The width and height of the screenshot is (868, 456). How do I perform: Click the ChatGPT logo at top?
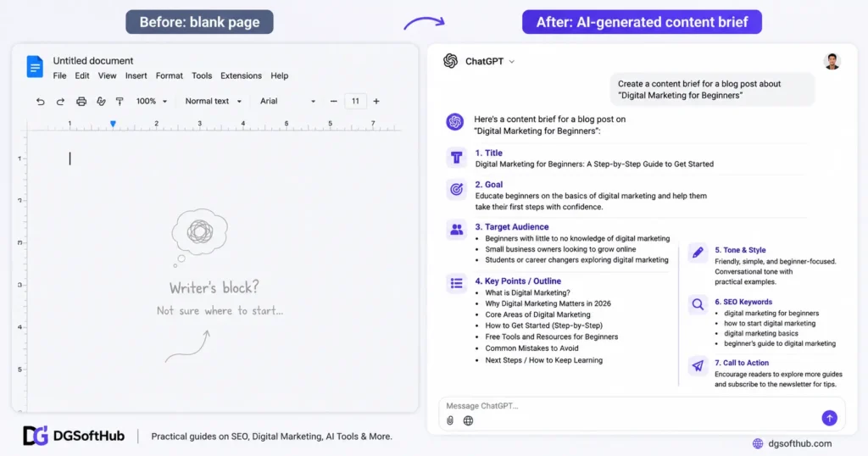tap(451, 61)
